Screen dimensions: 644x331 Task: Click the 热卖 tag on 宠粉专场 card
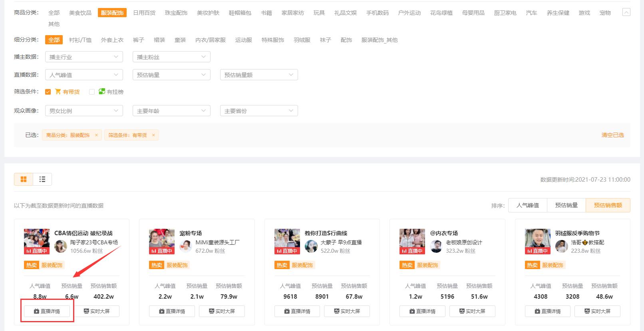tap(157, 265)
